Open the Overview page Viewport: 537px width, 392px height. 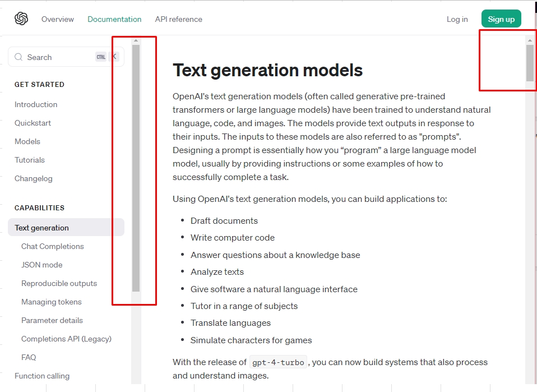click(x=57, y=19)
